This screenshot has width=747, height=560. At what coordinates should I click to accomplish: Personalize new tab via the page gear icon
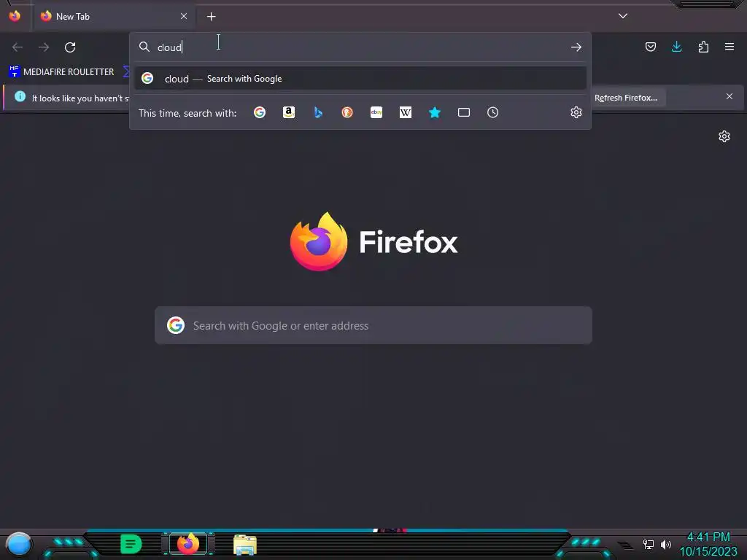[x=724, y=136]
